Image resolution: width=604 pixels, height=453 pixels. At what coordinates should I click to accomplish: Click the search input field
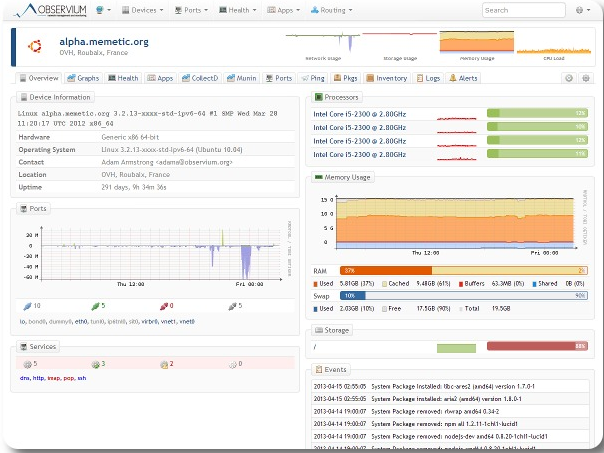(523, 10)
